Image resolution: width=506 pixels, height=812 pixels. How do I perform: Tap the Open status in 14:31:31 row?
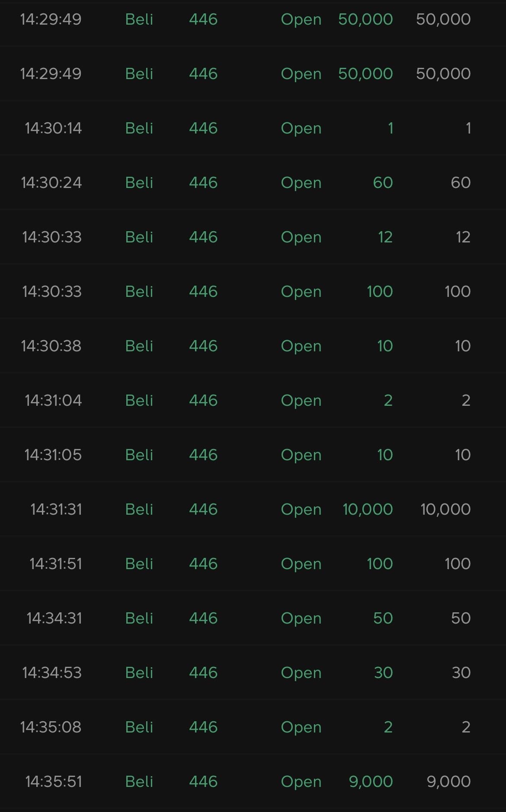pos(301,509)
